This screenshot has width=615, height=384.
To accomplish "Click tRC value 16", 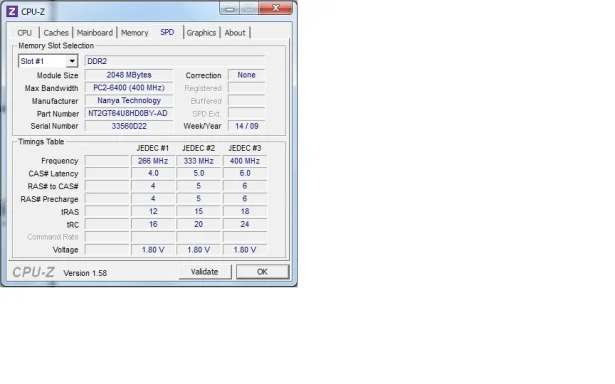I will pyautogui.click(x=153, y=224).
